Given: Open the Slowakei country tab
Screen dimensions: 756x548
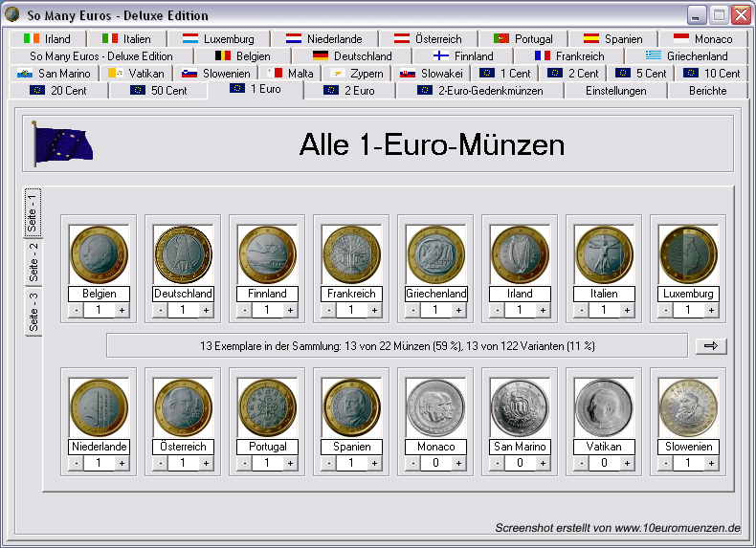Looking at the screenshot, I should tap(432, 74).
